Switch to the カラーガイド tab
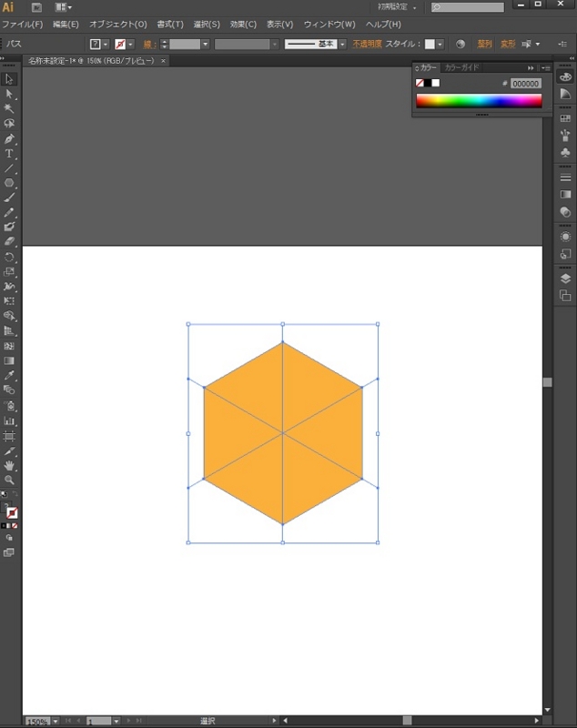The height and width of the screenshot is (728, 577). tap(461, 67)
